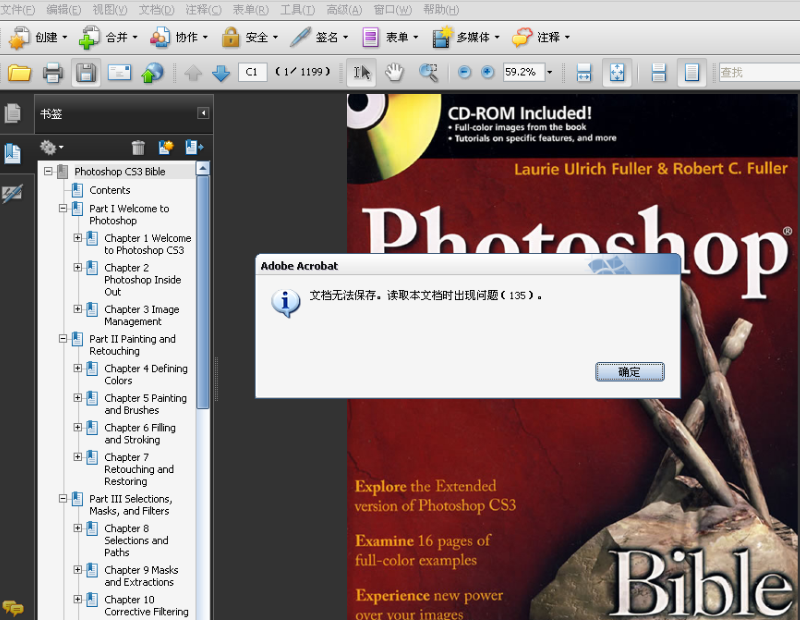Open the Bookmarks panel icon in sidebar
The image size is (800, 620).
(12, 153)
